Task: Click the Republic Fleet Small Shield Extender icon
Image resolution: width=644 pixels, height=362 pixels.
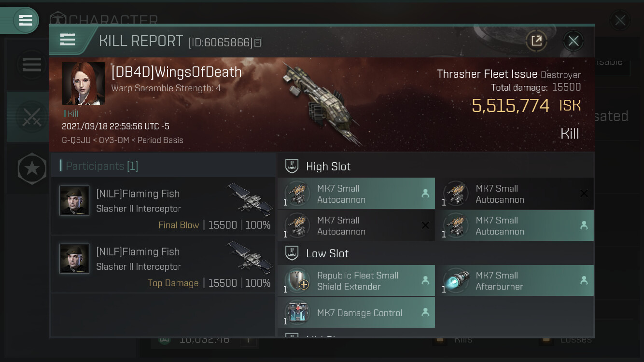Action: pyautogui.click(x=298, y=281)
